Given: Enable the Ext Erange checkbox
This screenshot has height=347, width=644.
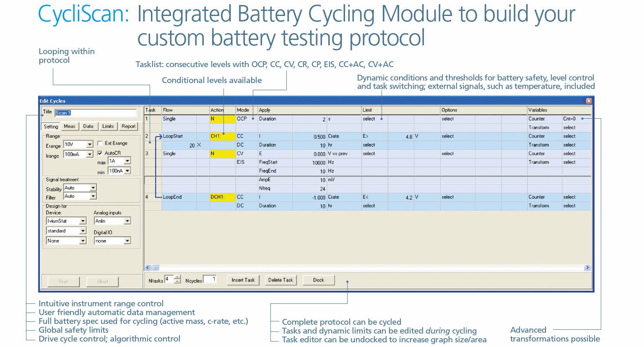Looking at the screenshot, I should [x=100, y=143].
